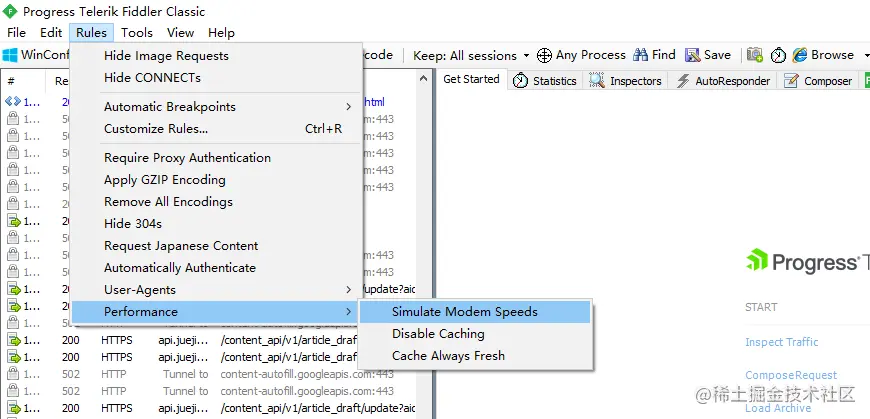Click the camera screenshot icon
Image resolution: width=870 pixels, height=419 pixels.
(x=754, y=55)
